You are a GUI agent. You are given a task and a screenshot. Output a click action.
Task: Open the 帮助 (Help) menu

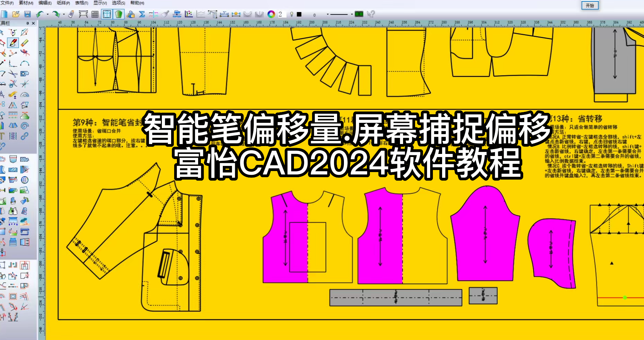[x=137, y=3]
